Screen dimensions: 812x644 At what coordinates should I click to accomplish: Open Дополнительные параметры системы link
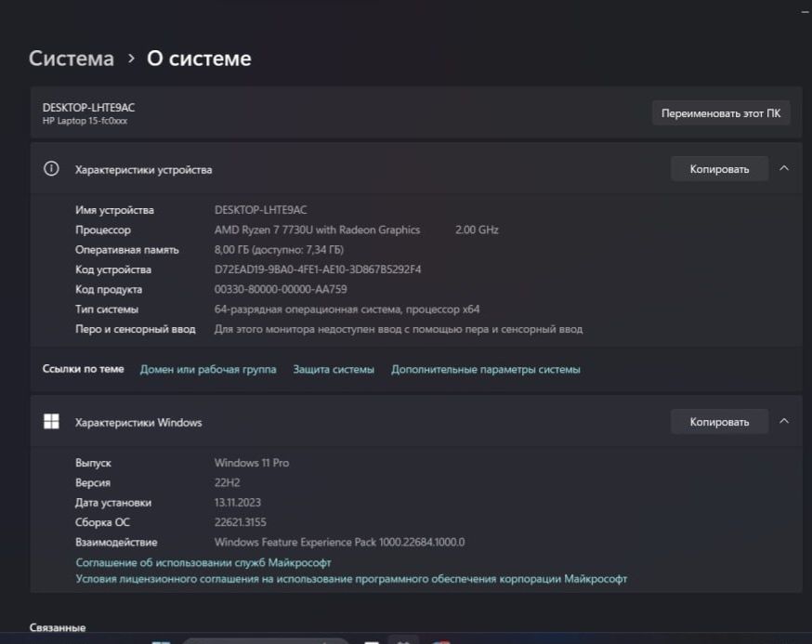pyautogui.click(x=486, y=370)
